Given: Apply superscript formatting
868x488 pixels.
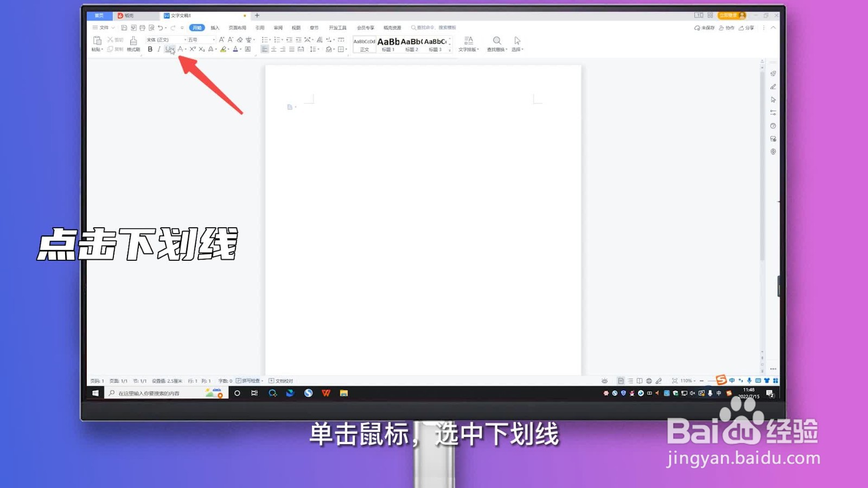Looking at the screenshot, I should pos(193,49).
